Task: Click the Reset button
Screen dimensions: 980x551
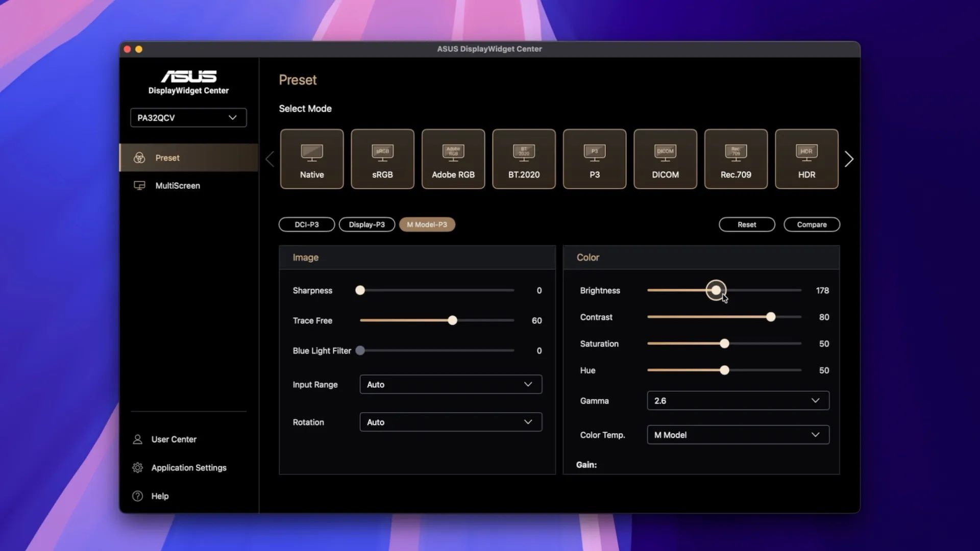Action: click(746, 224)
